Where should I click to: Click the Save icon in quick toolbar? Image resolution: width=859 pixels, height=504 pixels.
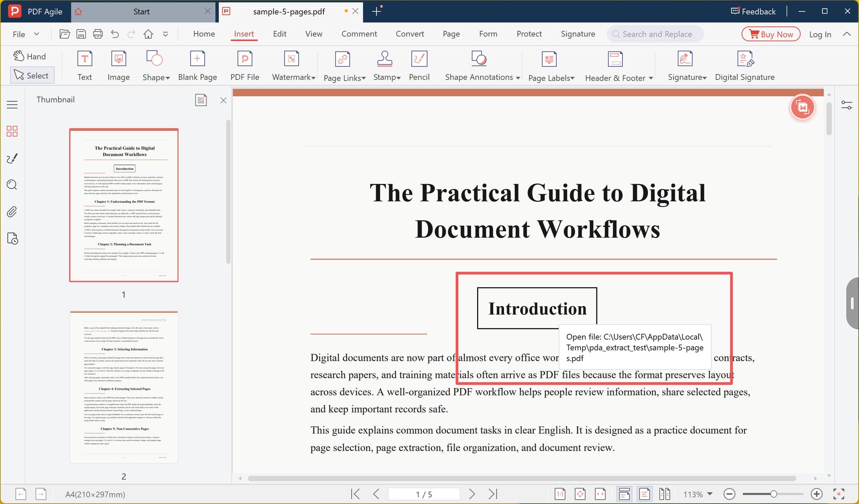pos(81,34)
